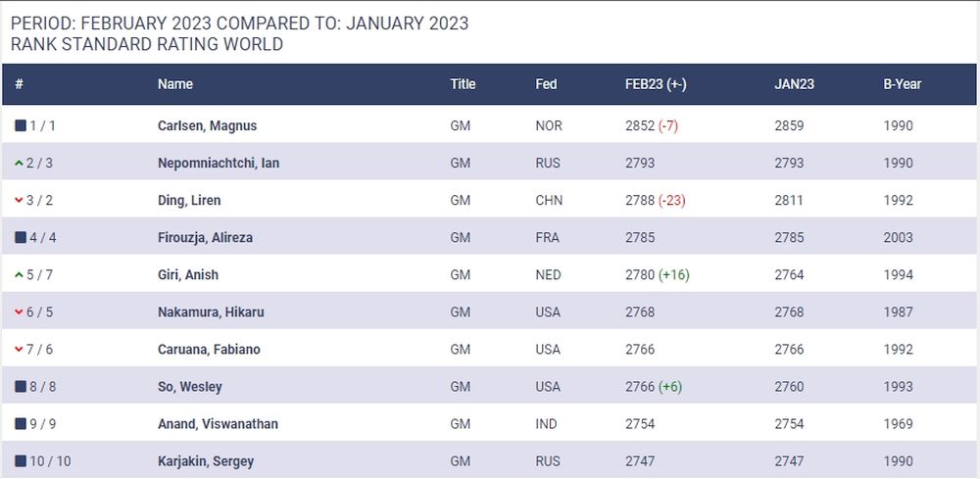Click the square rank icon beside Firouzja
This screenshot has height=479, width=980.
pos(21,238)
